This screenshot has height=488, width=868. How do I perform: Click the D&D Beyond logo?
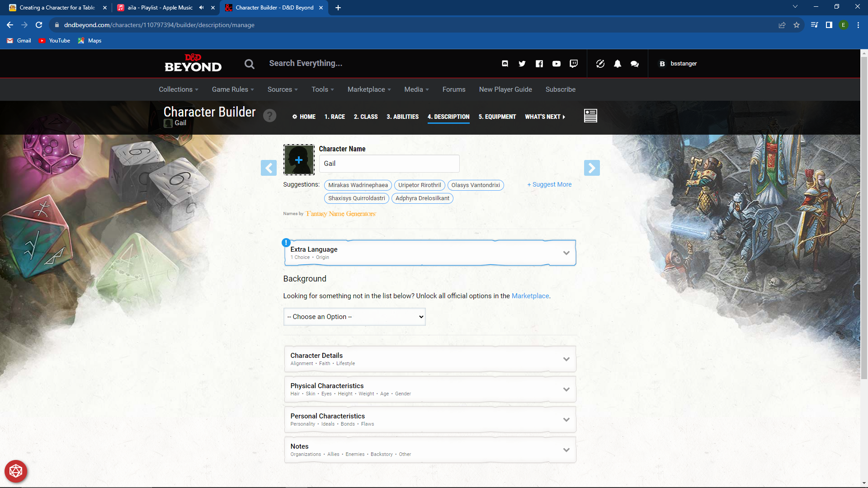[x=193, y=63]
